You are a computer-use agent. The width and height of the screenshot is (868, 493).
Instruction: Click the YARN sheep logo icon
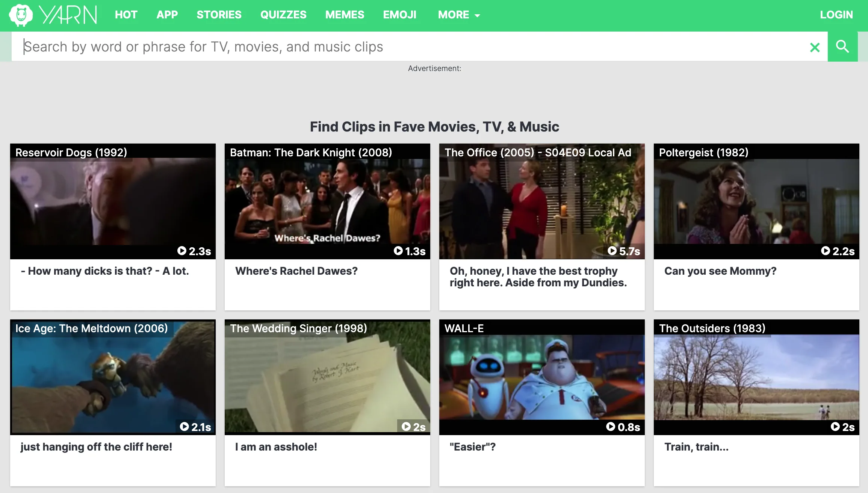(21, 15)
